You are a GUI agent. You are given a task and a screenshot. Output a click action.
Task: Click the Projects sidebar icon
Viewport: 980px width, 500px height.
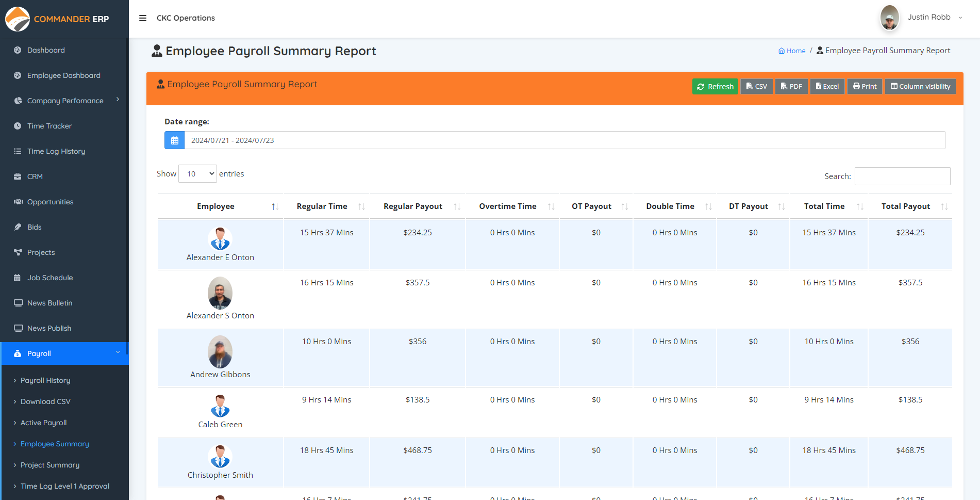(18, 252)
